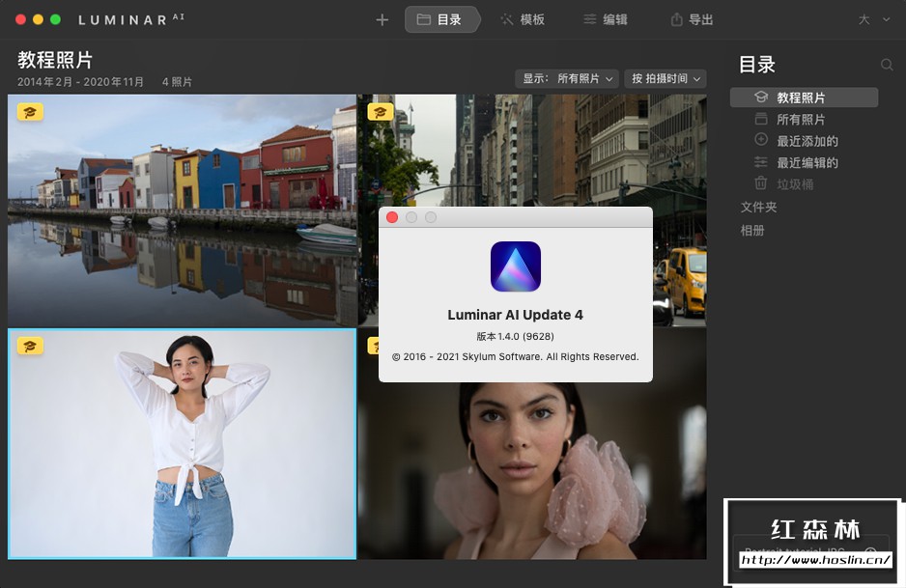Click tutorial badge on white blouse photo
Viewport: 906px width, 588px height.
point(30,346)
